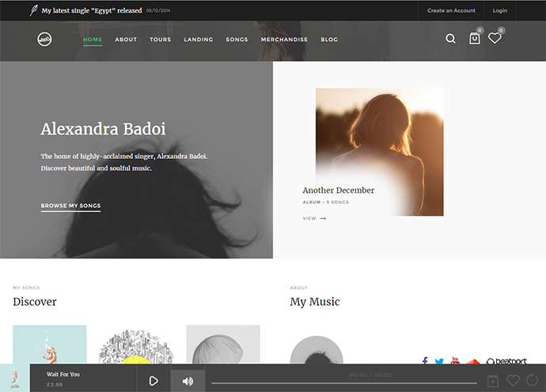The image size is (546, 392).
Task: Open the Landing menu item
Action: [x=199, y=40]
